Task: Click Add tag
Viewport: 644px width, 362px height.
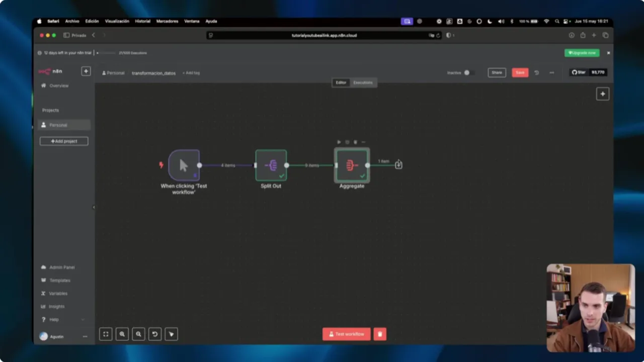Action: [191, 73]
